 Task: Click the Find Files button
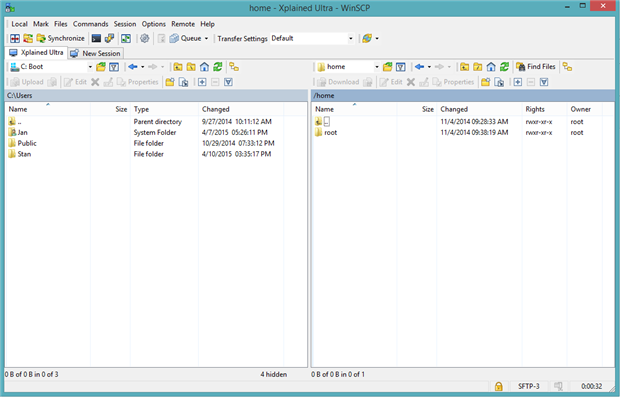click(536, 67)
